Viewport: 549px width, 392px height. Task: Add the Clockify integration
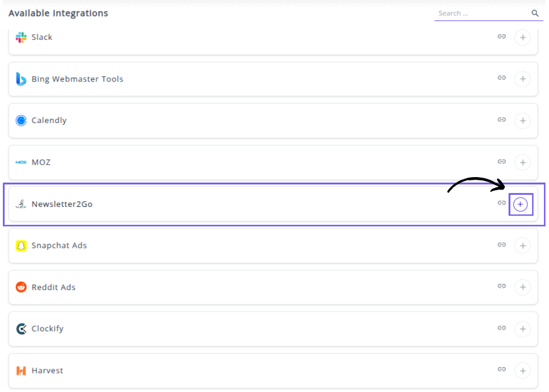pos(522,329)
